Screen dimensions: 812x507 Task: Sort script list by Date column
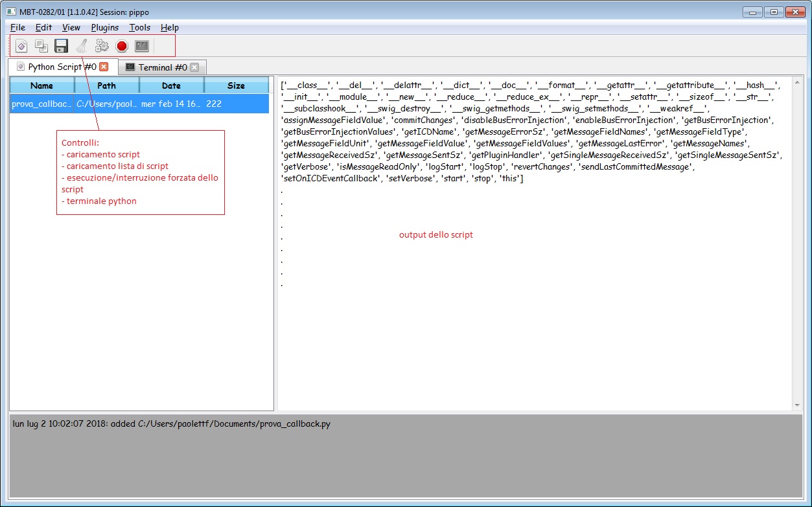point(171,85)
